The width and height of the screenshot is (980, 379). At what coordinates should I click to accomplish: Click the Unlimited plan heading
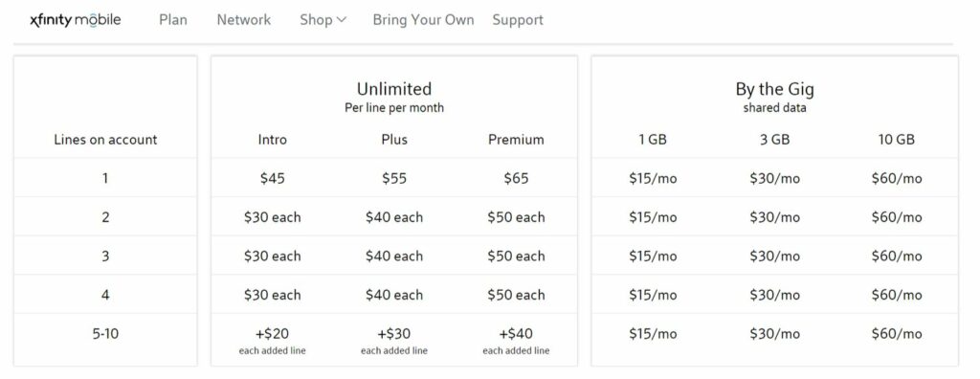pyautogui.click(x=394, y=89)
